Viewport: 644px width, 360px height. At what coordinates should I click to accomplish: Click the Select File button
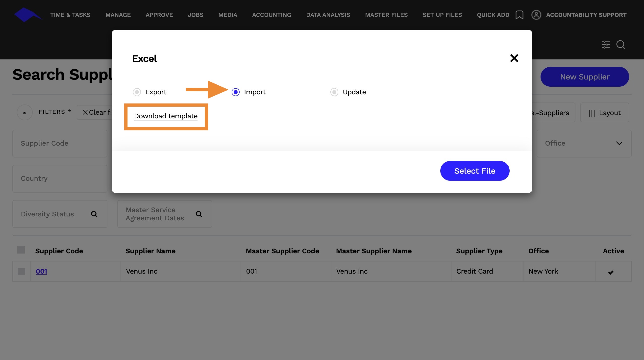point(475,171)
